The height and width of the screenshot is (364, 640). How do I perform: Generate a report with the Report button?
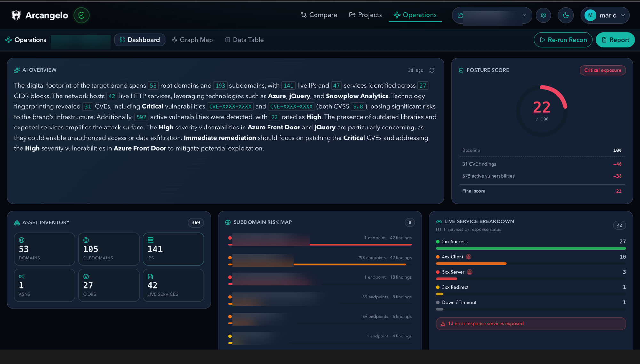tap(615, 40)
